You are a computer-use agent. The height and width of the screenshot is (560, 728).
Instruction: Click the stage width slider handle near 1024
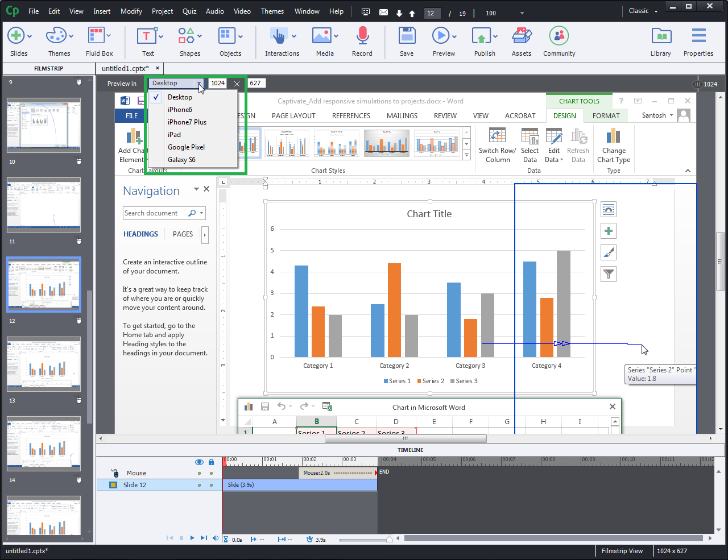698,84
